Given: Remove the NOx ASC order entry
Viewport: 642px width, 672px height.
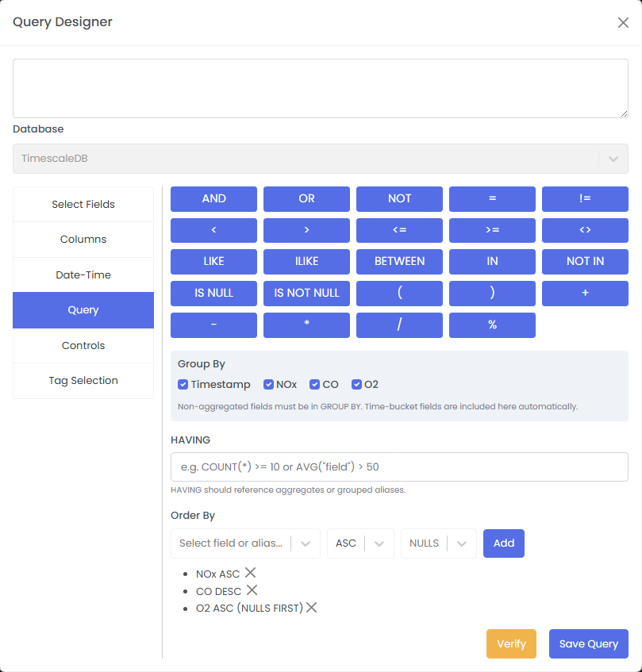Looking at the screenshot, I should [250, 573].
